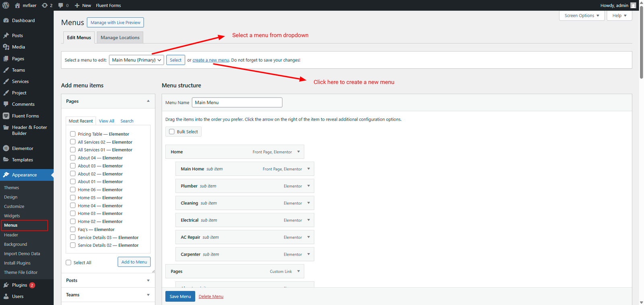Open the Main Menu (Primary) dropdown
644x305 pixels.
click(x=136, y=60)
